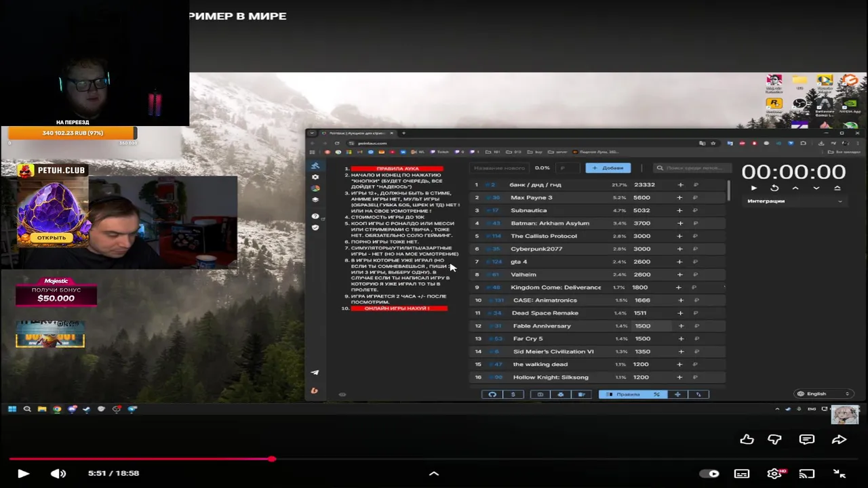This screenshot has width=868, height=488.
Task: Expand the Интеграции section
Action: (x=795, y=201)
